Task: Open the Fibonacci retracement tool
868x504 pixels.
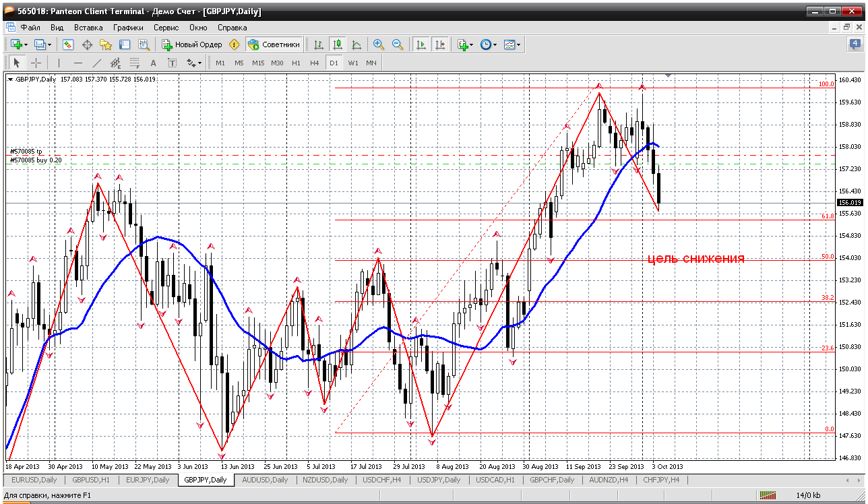Action: pyautogui.click(x=134, y=63)
